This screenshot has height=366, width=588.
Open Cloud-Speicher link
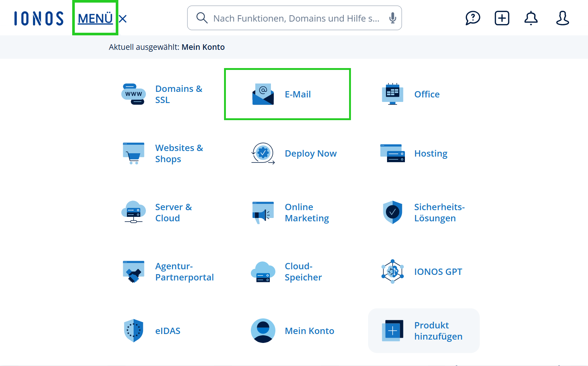coord(303,272)
